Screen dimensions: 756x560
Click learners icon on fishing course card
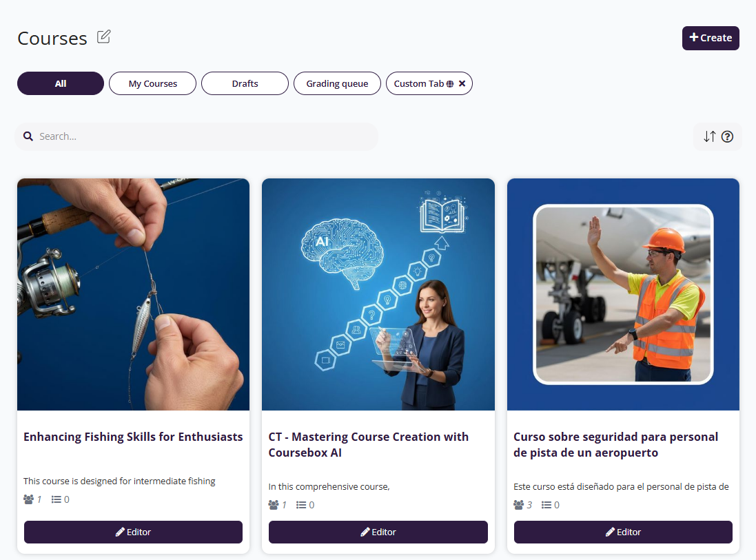28,499
